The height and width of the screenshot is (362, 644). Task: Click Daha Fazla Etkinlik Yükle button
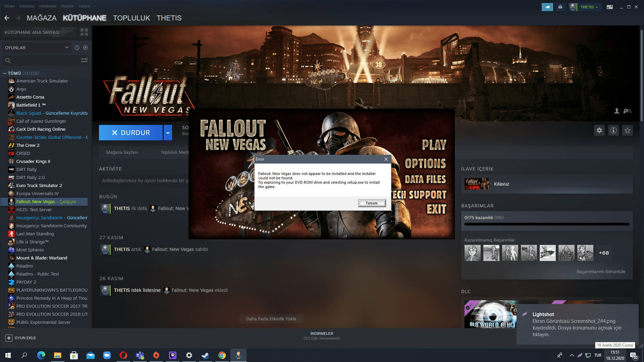point(271,318)
